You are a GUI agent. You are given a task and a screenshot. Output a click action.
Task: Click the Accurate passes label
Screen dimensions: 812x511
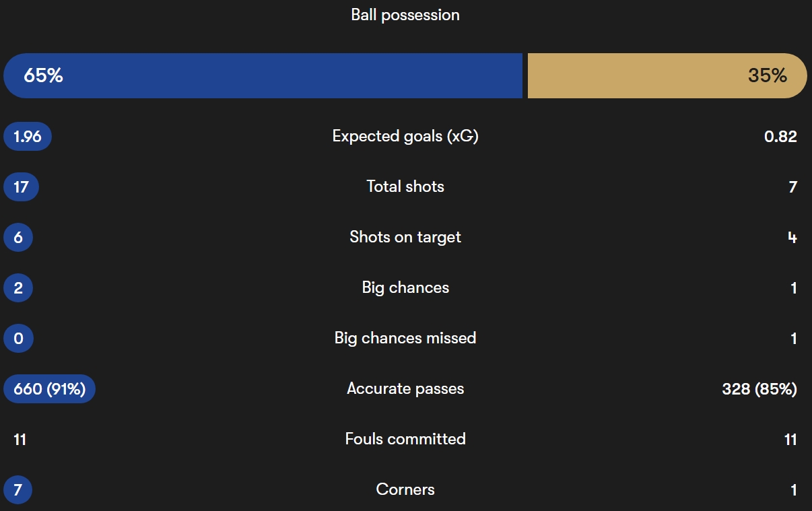pos(405,388)
